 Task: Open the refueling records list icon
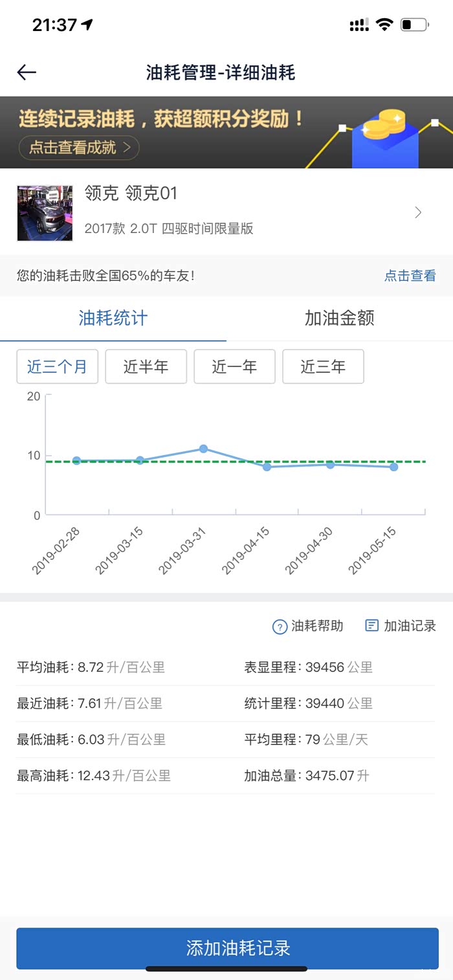tap(372, 625)
